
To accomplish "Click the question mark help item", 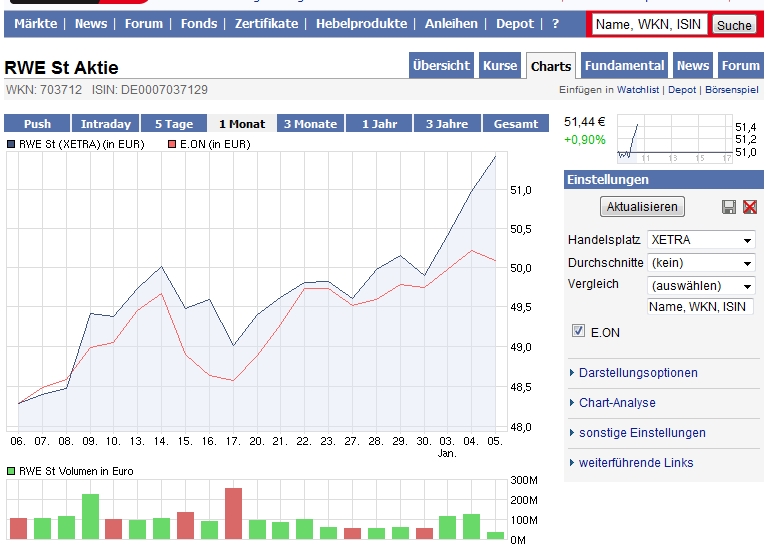I will pyautogui.click(x=555, y=24).
